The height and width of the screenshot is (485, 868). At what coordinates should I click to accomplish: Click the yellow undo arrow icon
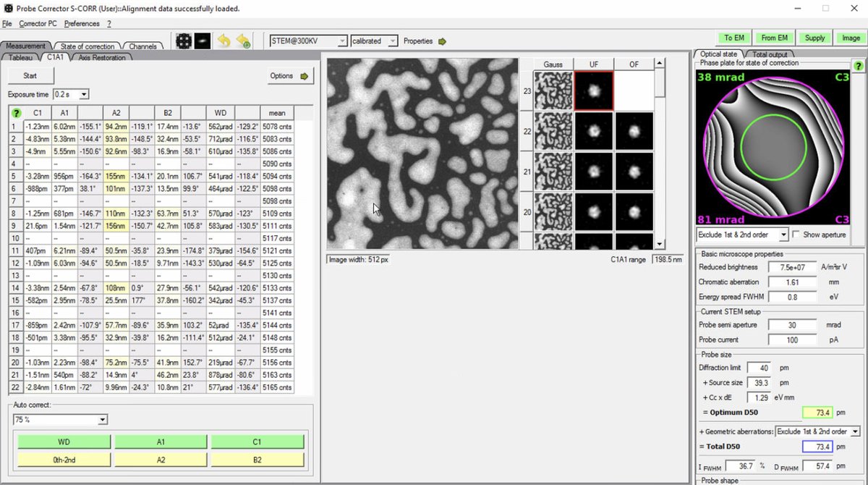coord(223,41)
